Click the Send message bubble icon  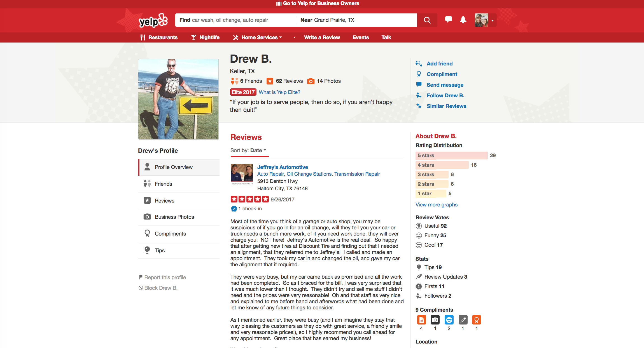pyautogui.click(x=419, y=84)
